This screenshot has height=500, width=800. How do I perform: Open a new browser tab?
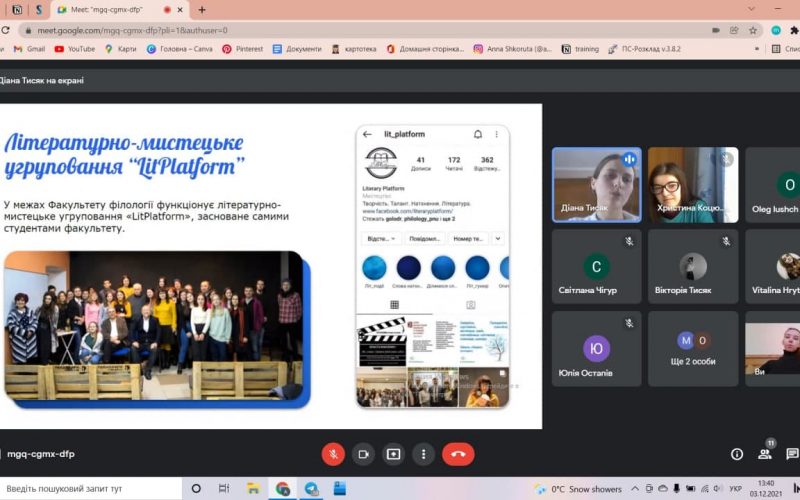point(202,10)
